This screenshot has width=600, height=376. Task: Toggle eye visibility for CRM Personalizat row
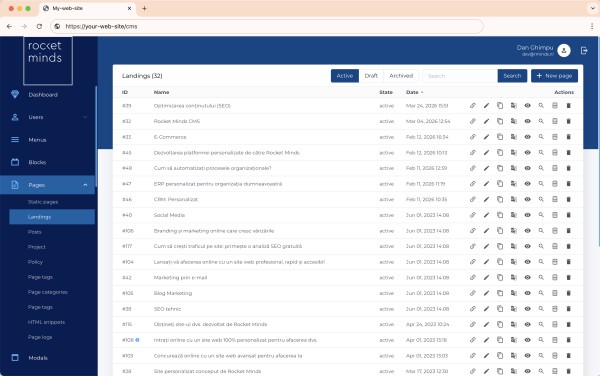point(528,199)
